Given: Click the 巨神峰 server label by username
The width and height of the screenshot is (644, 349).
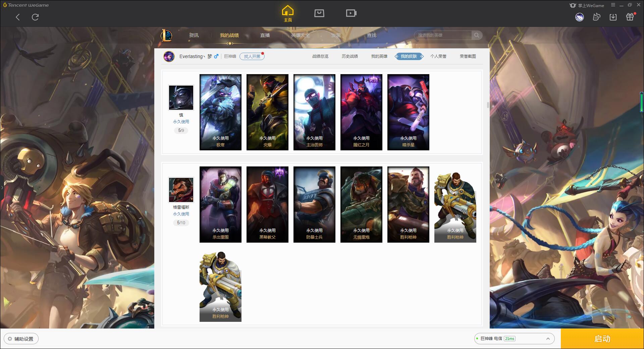Looking at the screenshot, I should (230, 56).
